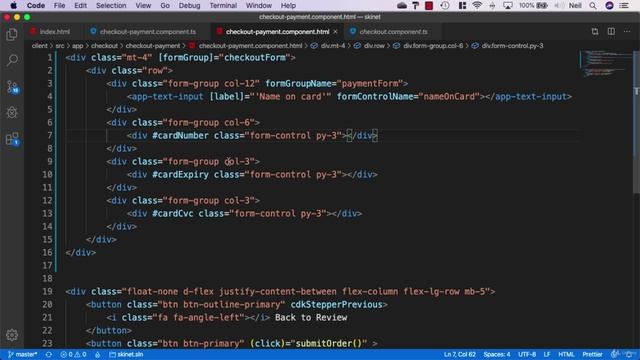Open the File menu
The width and height of the screenshot is (640, 360).
59,5
